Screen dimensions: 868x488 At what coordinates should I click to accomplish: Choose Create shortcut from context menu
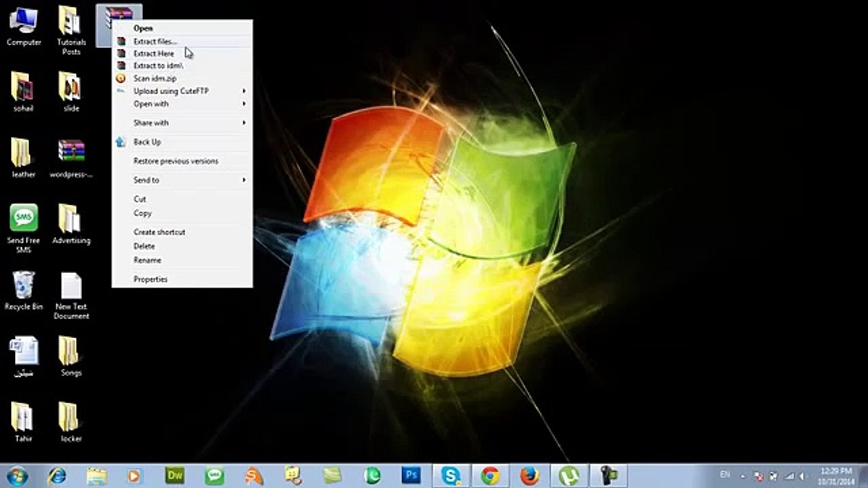click(x=182, y=232)
